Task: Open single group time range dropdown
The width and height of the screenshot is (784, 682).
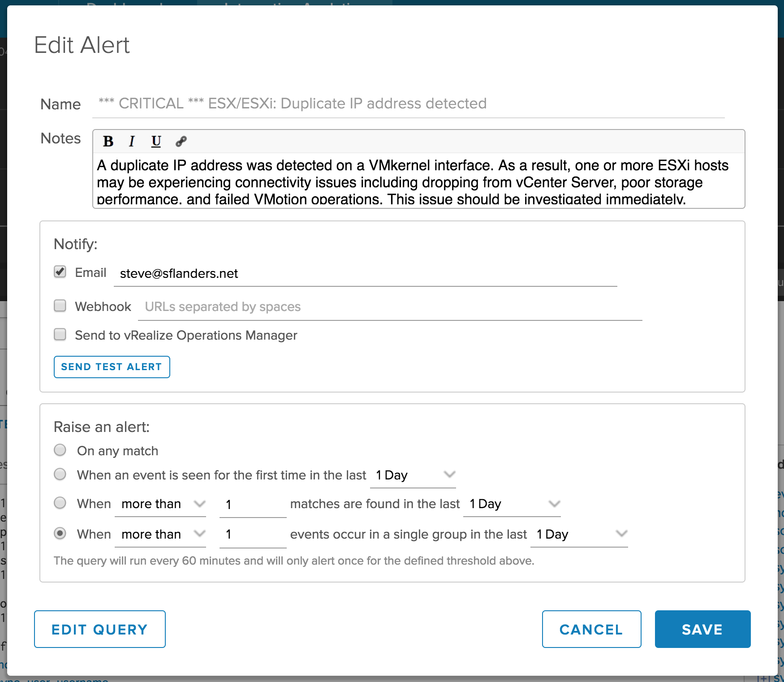Action: tap(579, 534)
